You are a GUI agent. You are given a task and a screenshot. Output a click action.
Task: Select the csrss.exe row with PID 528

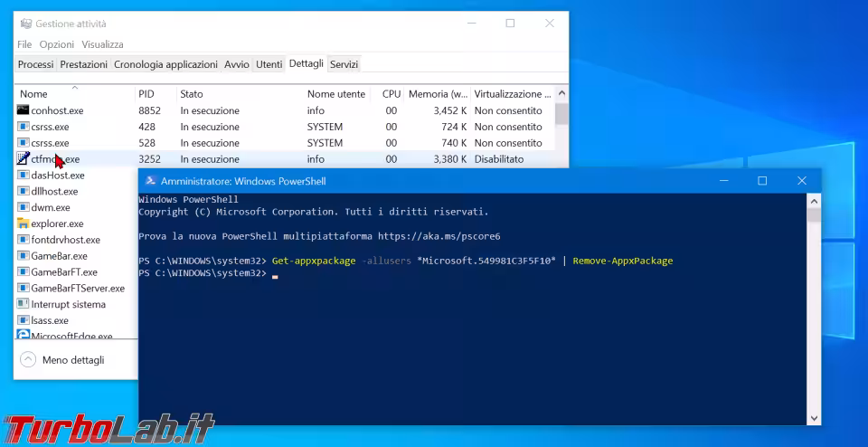pyautogui.click(x=285, y=143)
